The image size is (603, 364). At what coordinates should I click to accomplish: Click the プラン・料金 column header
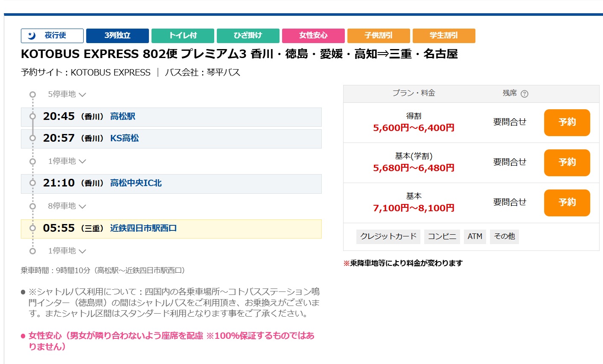pyautogui.click(x=414, y=93)
